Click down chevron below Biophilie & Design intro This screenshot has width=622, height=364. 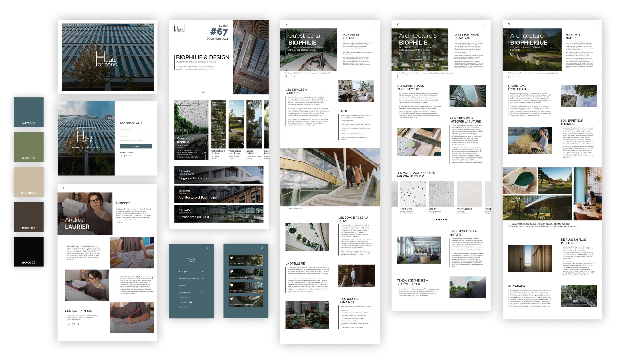tap(203, 92)
